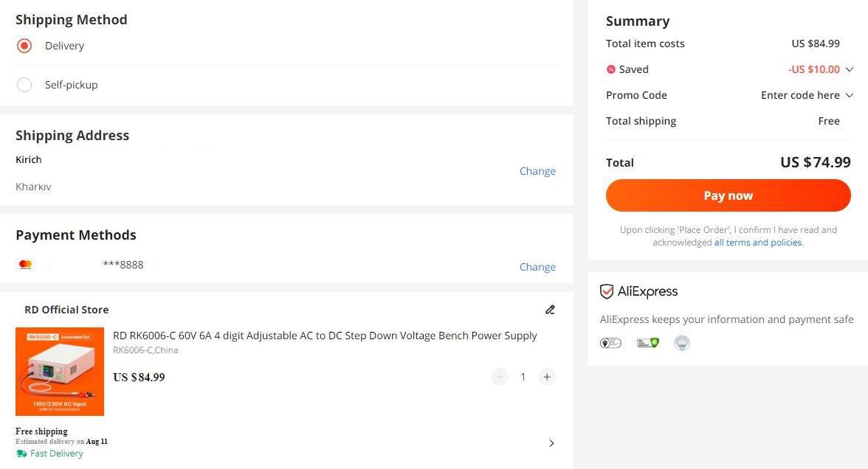Image resolution: width=868 pixels, height=469 pixels.
Task: Open the all terms and policies link
Action: [758, 243]
